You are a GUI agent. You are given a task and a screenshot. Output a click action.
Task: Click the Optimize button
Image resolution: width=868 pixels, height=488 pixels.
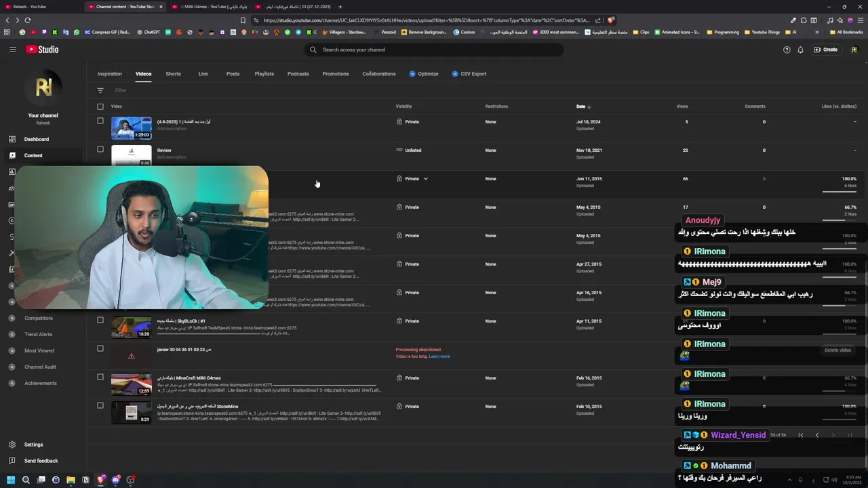tap(424, 74)
